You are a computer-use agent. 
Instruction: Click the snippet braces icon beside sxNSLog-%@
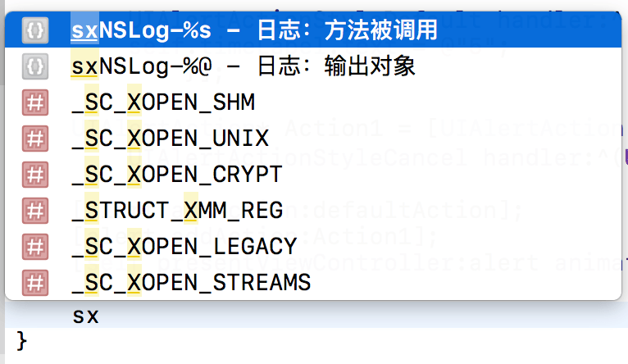click(x=35, y=66)
